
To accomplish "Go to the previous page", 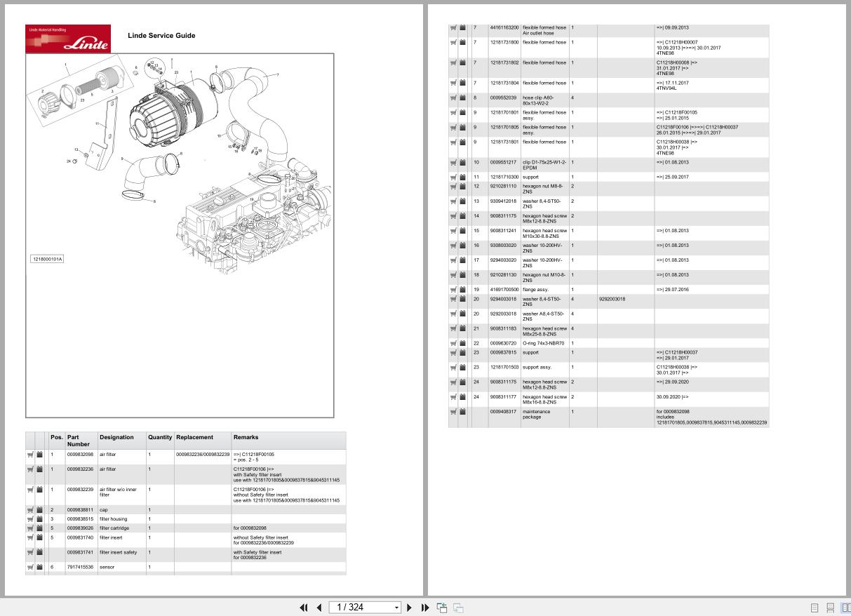I will coord(319,608).
